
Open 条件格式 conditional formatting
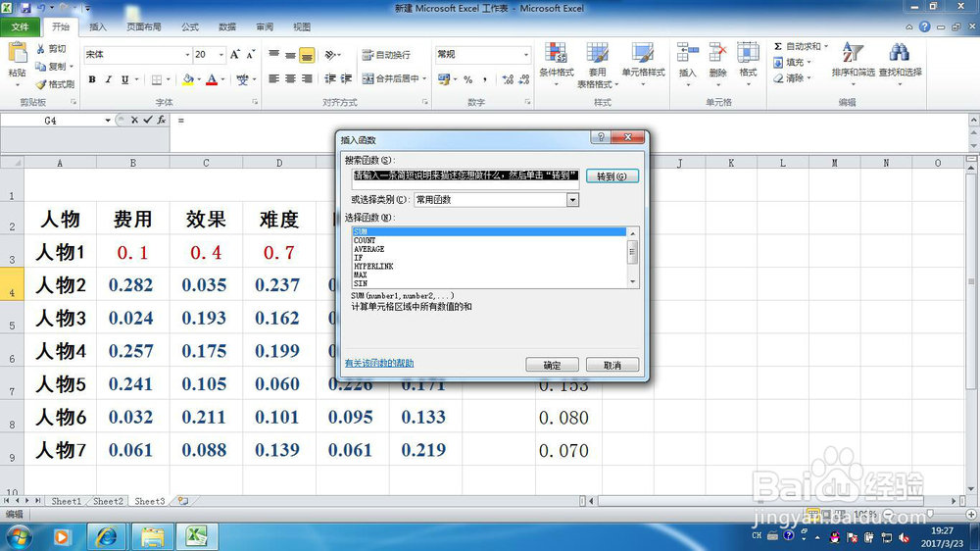click(x=557, y=63)
